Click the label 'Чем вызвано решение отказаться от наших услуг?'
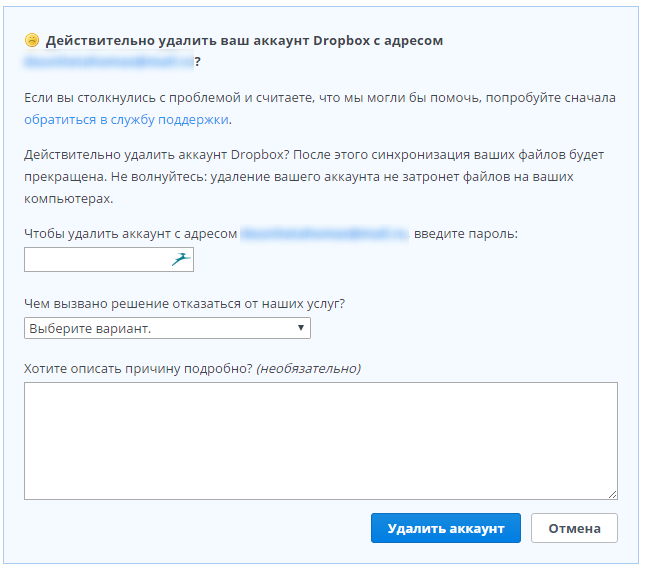648x572 pixels. pyautogui.click(x=192, y=303)
